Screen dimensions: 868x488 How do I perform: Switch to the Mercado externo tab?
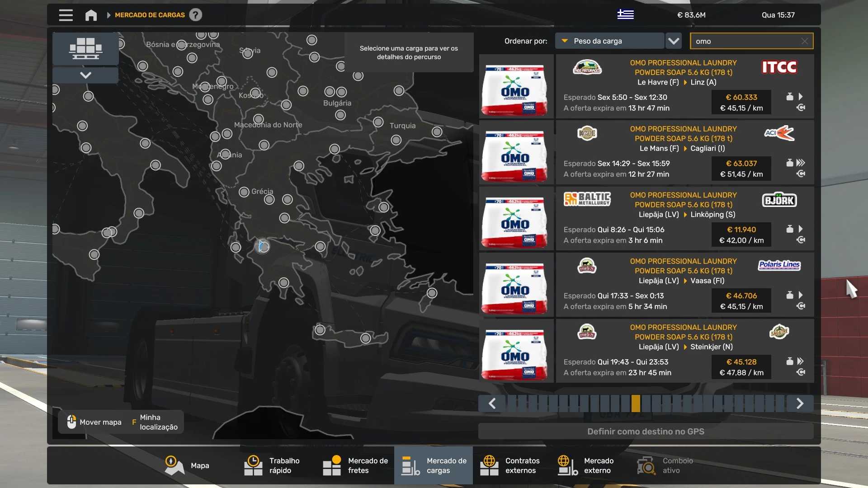click(x=591, y=465)
